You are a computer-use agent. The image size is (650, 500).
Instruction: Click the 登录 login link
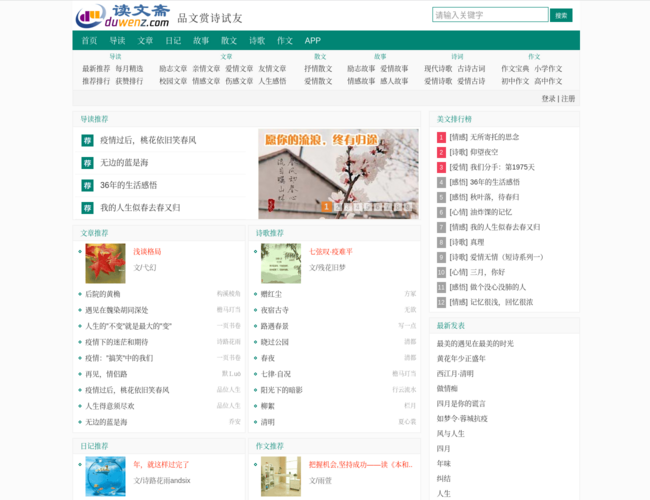(548, 99)
